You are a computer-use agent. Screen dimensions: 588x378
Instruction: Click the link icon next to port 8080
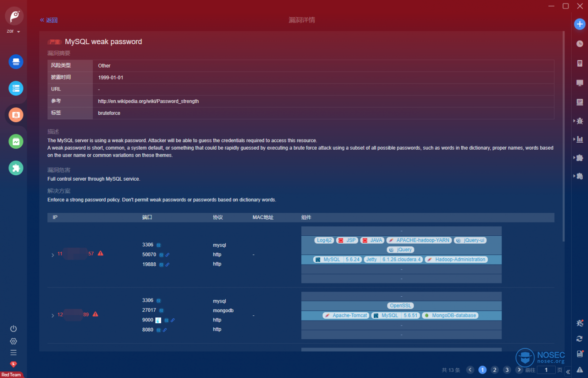pos(165,330)
